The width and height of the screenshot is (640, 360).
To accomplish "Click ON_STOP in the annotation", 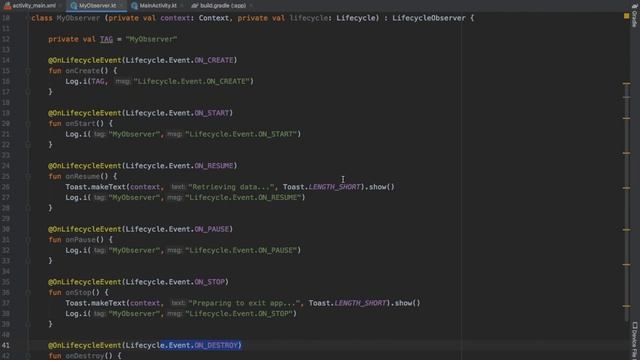I will (209, 282).
